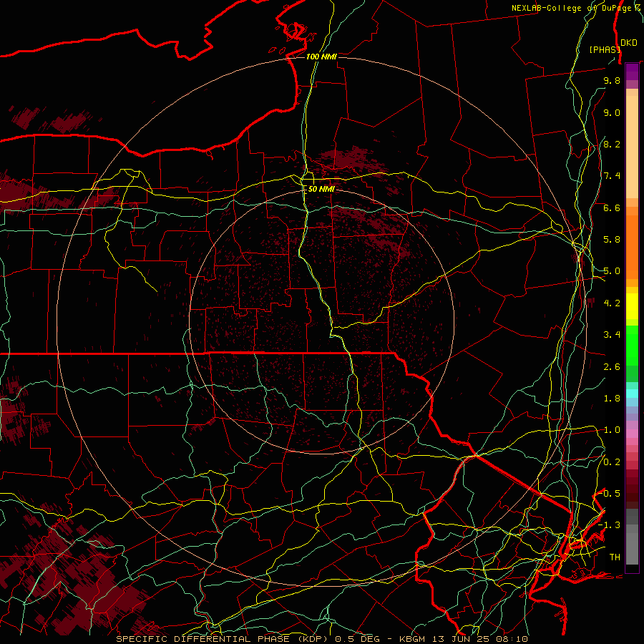Select the 2.6 value on the color scale
Screen dimensions: 644x644
point(612,367)
